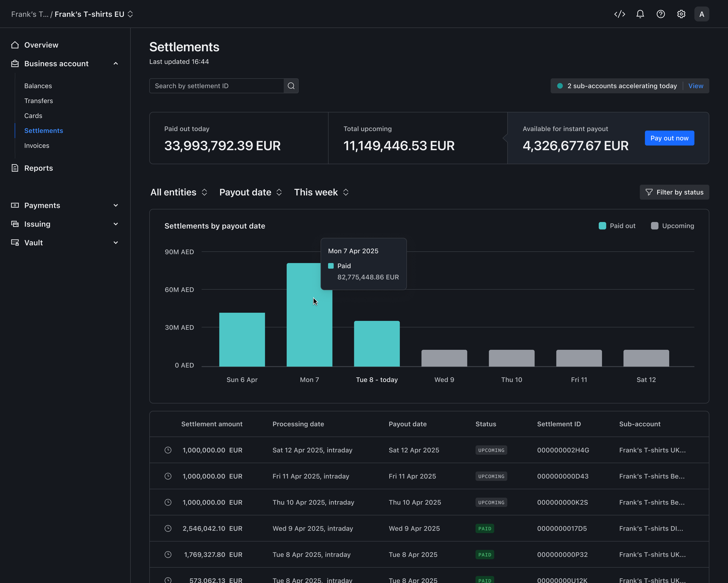Click the Search by settlement ID field

(217, 86)
